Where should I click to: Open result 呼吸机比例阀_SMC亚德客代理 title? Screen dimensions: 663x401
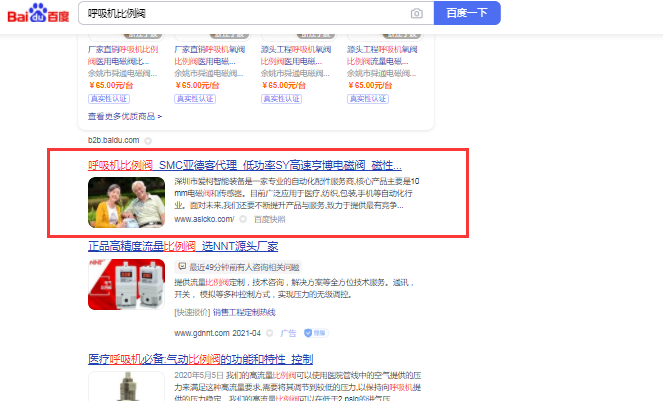tap(245, 165)
